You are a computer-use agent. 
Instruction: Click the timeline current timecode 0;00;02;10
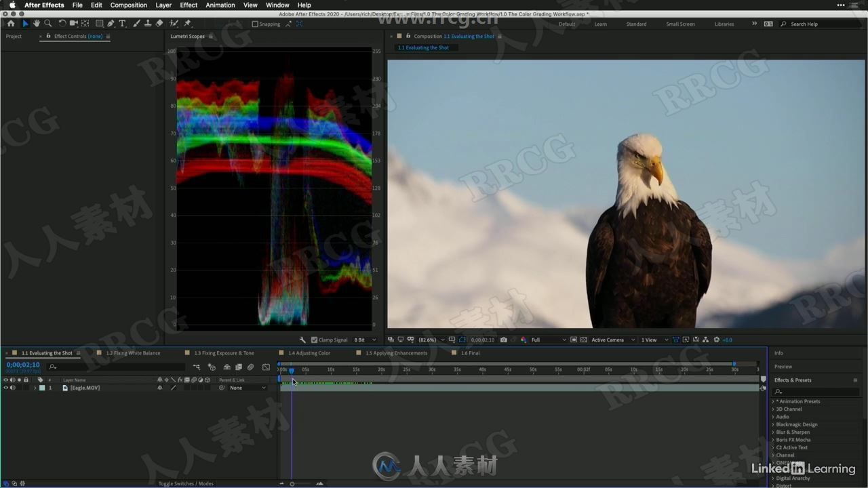click(x=23, y=365)
